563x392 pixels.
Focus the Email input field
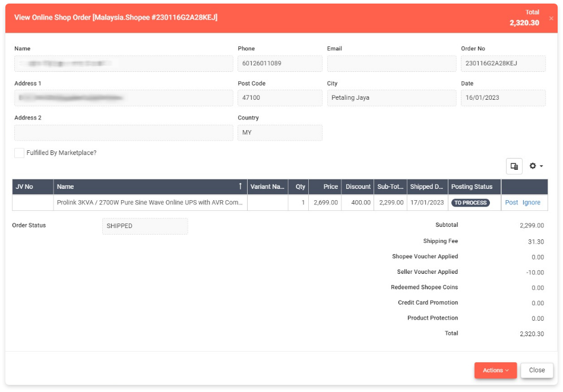390,64
